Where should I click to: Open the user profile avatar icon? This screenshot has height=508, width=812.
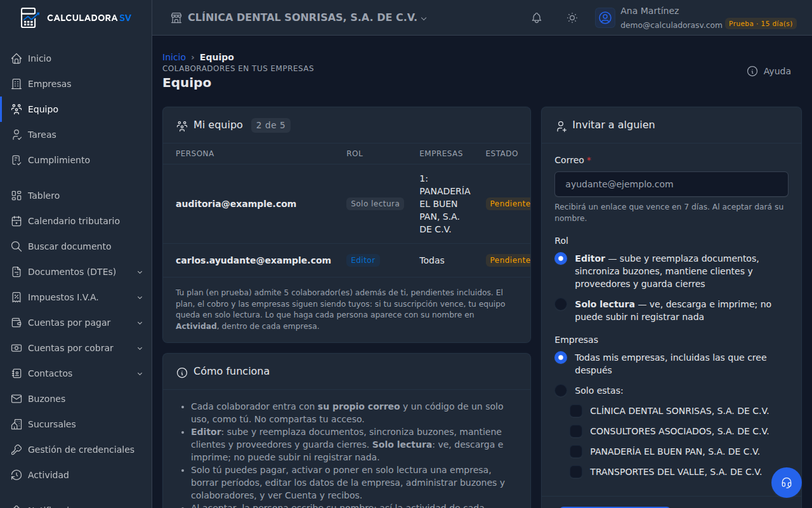pyautogui.click(x=605, y=18)
